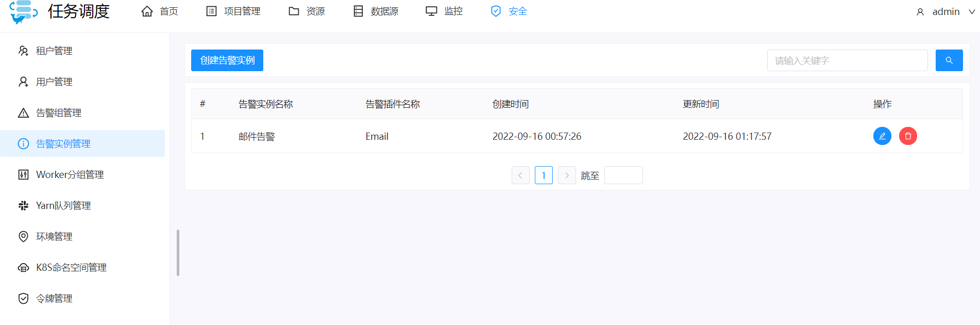Click the DolphinScheduler logo icon
The width and height of the screenshot is (980, 325).
23,12
